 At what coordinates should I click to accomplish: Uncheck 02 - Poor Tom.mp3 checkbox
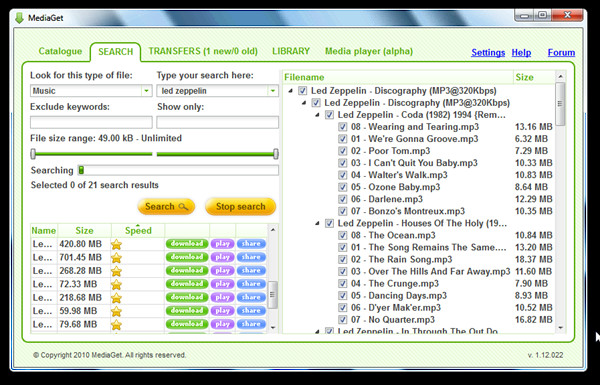click(x=342, y=151)
